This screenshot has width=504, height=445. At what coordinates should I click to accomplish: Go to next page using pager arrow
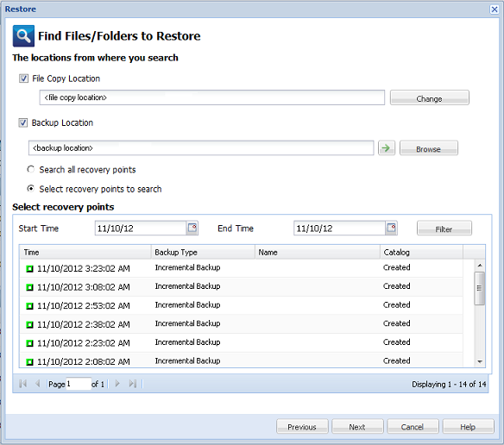point(117,383)
